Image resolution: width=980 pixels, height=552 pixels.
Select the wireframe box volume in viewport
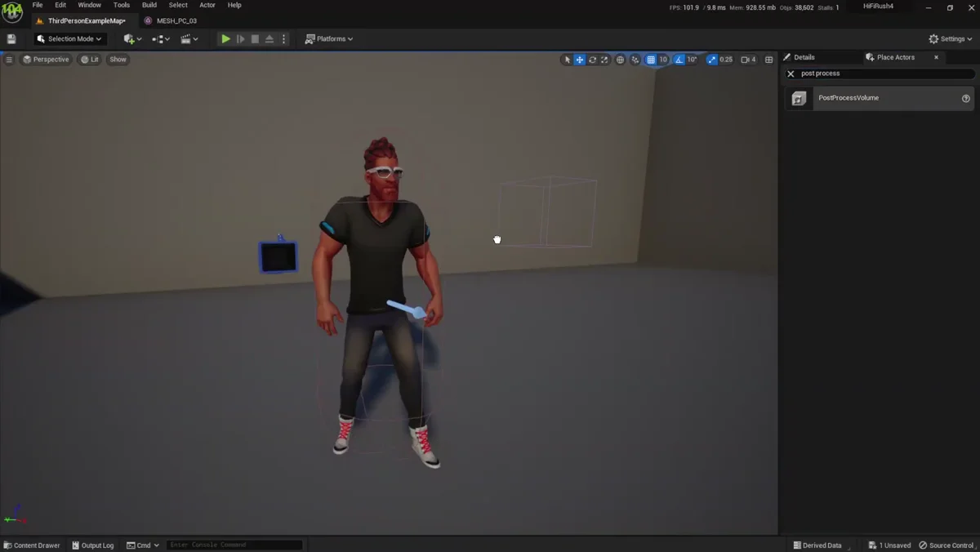click(x=547, y=212)
